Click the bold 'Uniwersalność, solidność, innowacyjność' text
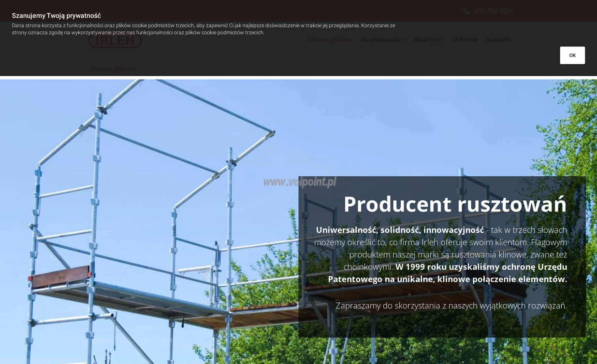The height and width of the screenshot is (364, 597). pos(400,230)
